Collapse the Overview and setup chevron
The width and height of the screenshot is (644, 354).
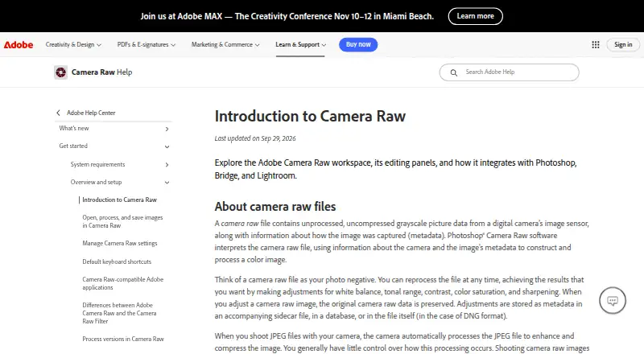(x=167, y=183)
